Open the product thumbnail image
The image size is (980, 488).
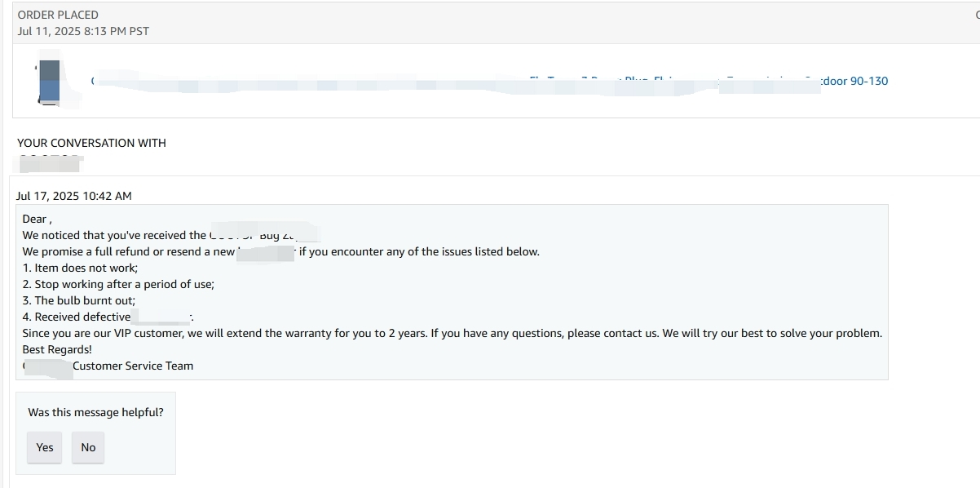click(x=49, y=81)
